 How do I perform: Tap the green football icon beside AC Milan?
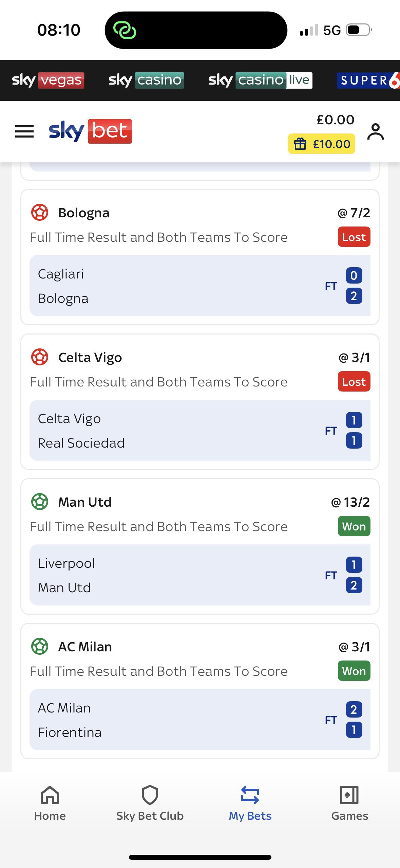(40, 647)
